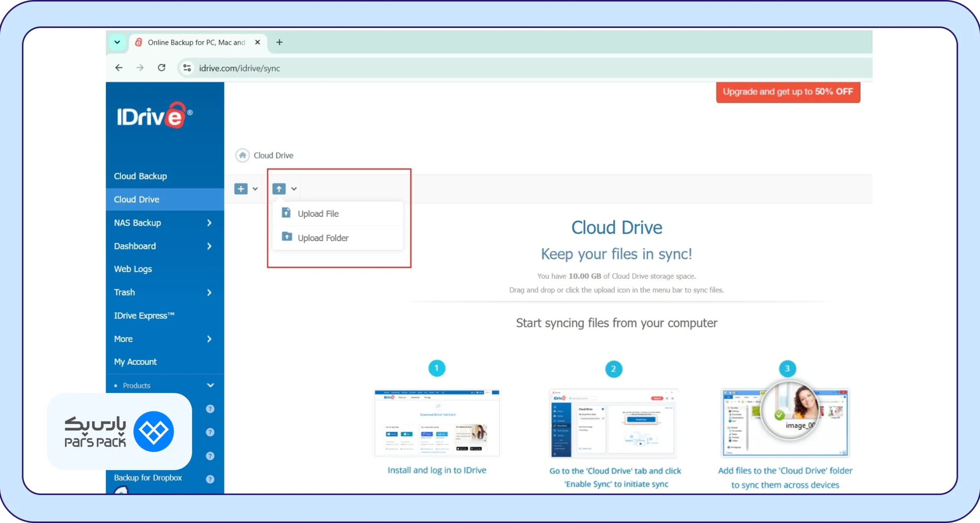This screenshot has width=980, height=523.
Task: Open Cloud Backup in the sidebar
Action: 165,176
